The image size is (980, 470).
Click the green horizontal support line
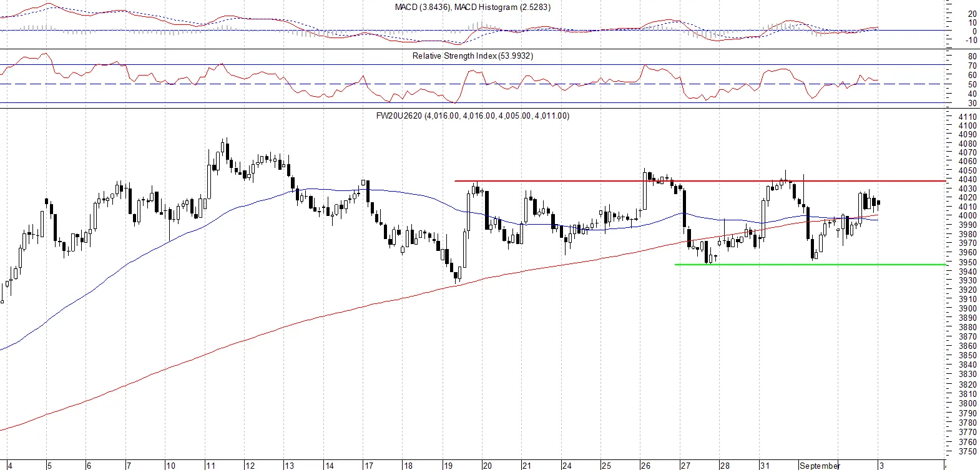coord(811,265)
